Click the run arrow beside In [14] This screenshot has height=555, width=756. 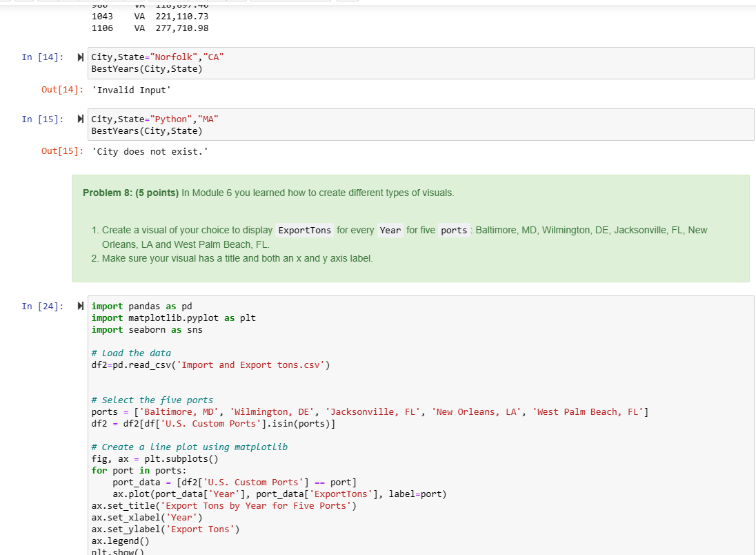coord(80,57)
